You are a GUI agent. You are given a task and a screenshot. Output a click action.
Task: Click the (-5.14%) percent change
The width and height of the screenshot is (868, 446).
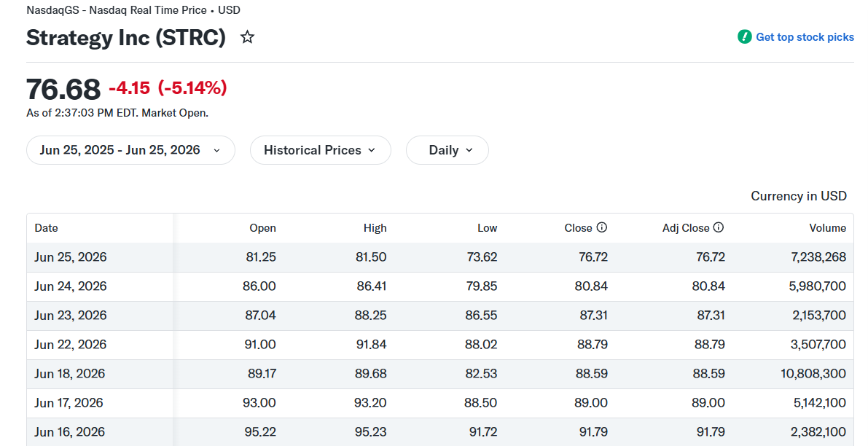coord(192,87)
